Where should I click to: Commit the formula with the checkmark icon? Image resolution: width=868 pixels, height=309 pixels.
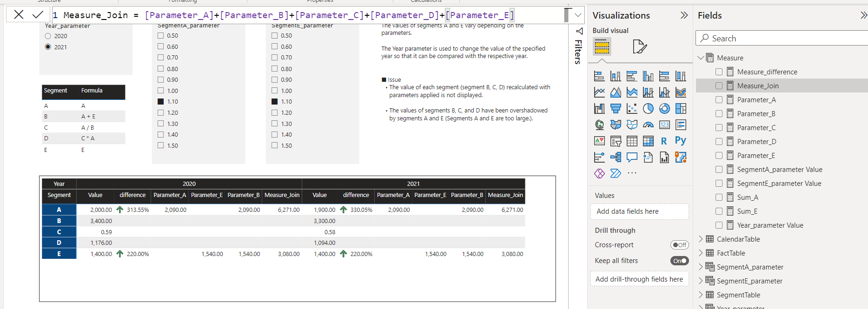[x=38, y=15]
